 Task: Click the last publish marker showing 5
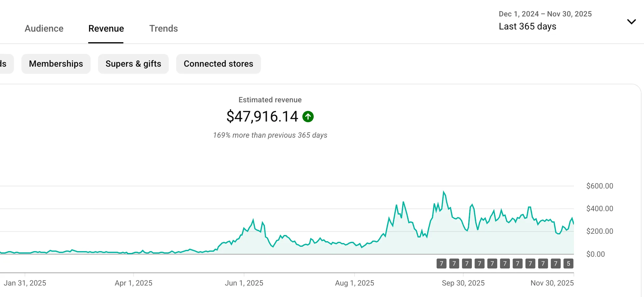point(568,264)
